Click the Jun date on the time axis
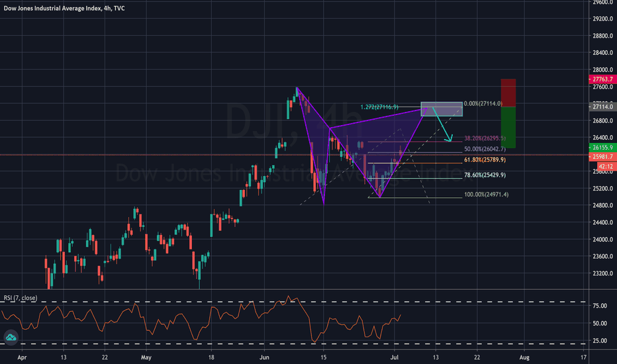Screen dimensions: 617x364 click(264, 357)
